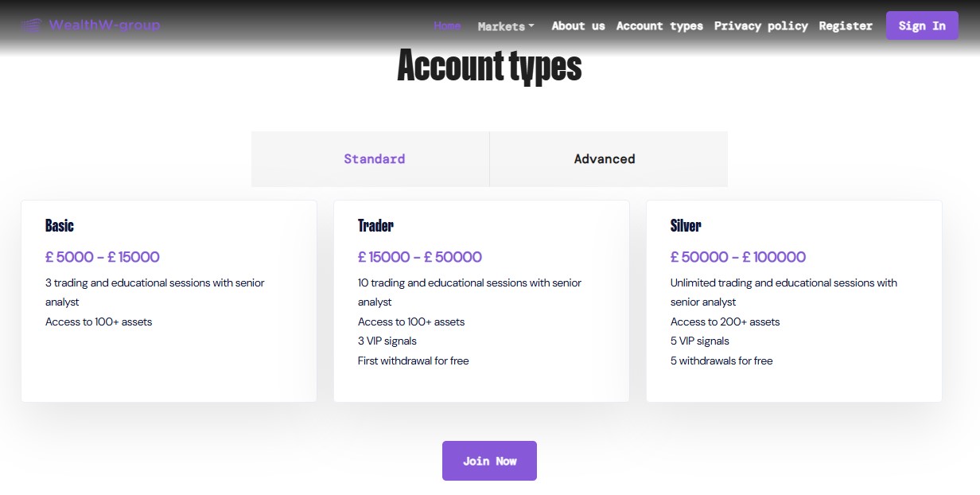Open the Register link
Viewport: 980px width, 495px height.
(846, 25)
